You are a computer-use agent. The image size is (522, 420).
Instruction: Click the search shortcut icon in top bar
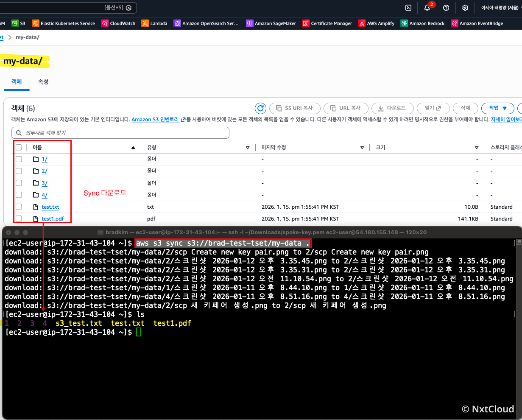pyautogui.click(x=129, y=8)
